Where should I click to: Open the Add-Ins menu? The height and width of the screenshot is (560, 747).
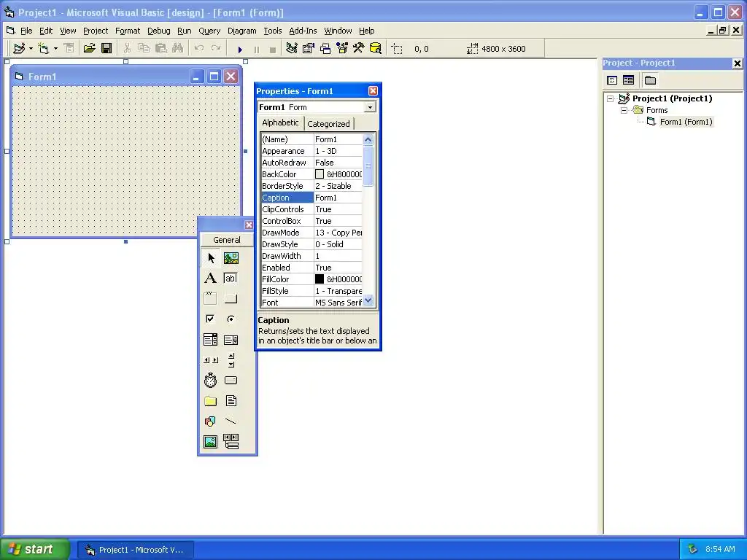(303, 31)
